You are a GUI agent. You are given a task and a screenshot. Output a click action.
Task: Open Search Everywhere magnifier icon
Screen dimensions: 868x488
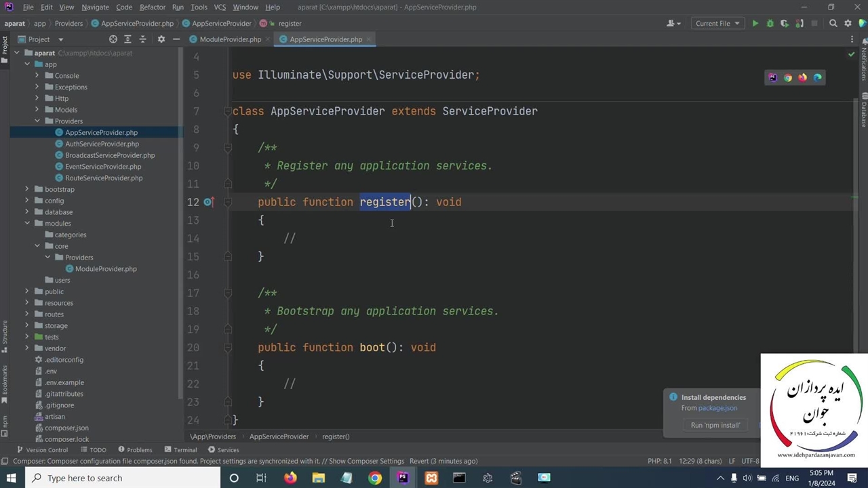(833, 23)
